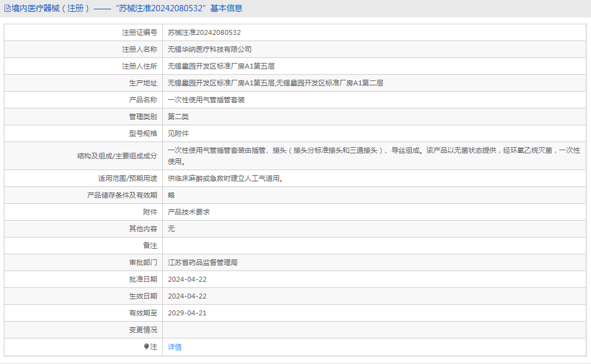The image size is (591, 364).
Task: Select the 略 value
Action: [172, 195]
